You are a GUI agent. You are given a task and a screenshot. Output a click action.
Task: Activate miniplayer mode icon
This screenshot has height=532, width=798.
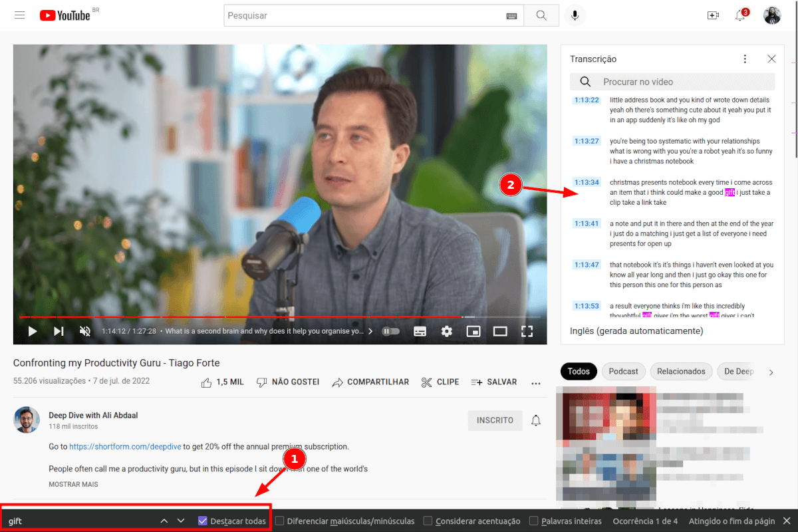[473, 331]
